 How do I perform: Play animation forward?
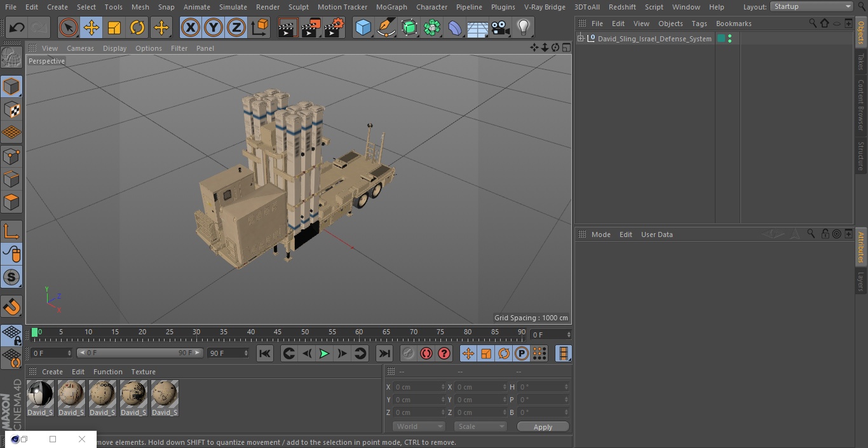click(324, 354)
